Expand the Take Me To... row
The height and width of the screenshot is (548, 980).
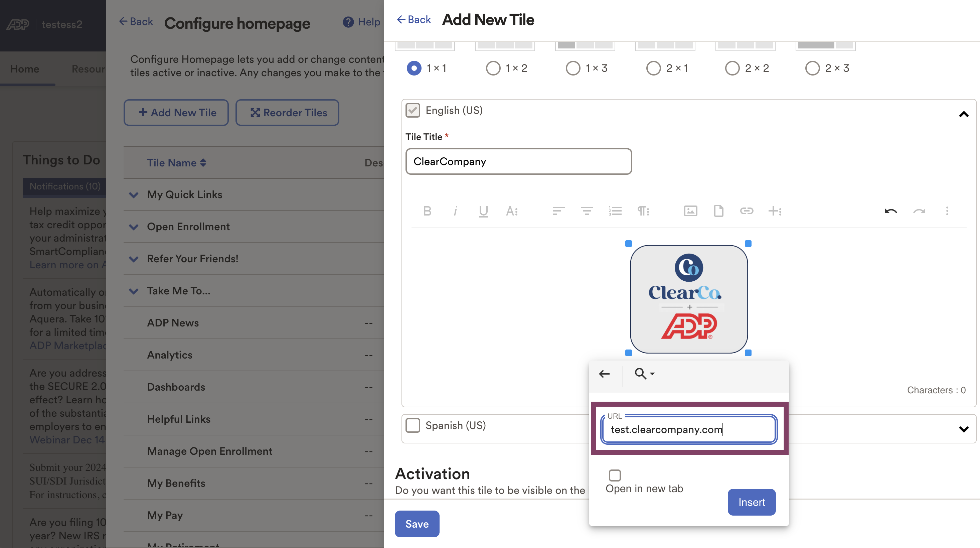pos(134,291)
